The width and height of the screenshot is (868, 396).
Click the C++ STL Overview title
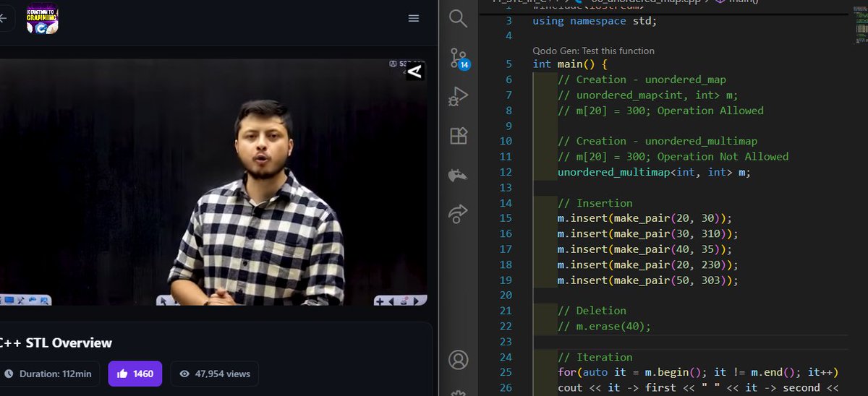pyautogui.click(x=56, y=343)
